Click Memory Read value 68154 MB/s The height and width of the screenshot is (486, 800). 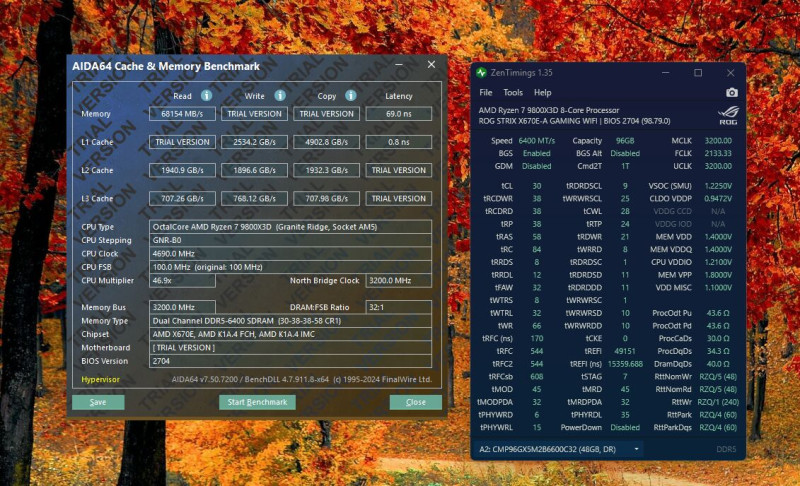(182, 114)
